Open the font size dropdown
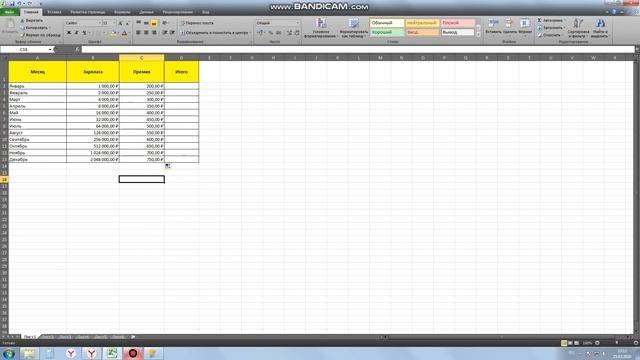 click(114, 23)
